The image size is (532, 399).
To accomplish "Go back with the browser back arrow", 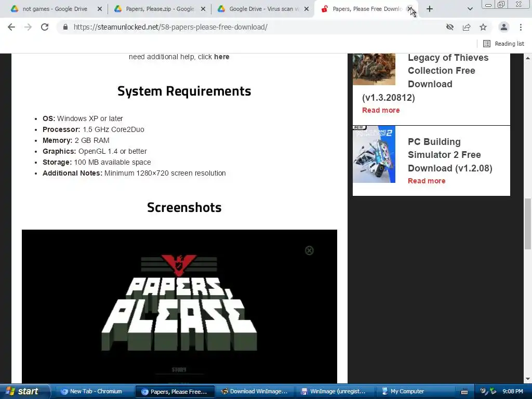I will click(11, 27).
